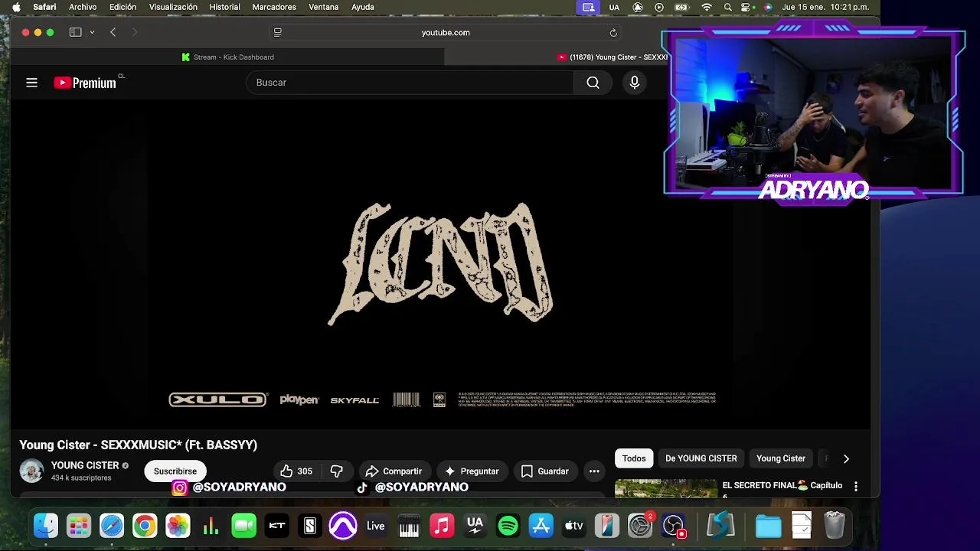Open the Visualización menu
The image size is (980, 551).
click(x=173, y=7)
